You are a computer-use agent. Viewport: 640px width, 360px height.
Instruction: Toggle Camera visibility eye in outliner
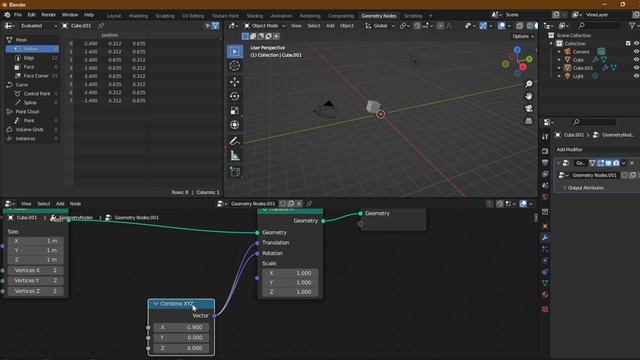click(x=636, y=51)
